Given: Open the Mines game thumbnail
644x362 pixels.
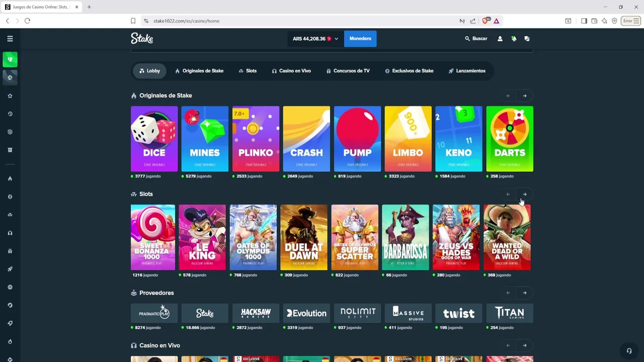Looking at the screenshot, I should tap(205, 139).
